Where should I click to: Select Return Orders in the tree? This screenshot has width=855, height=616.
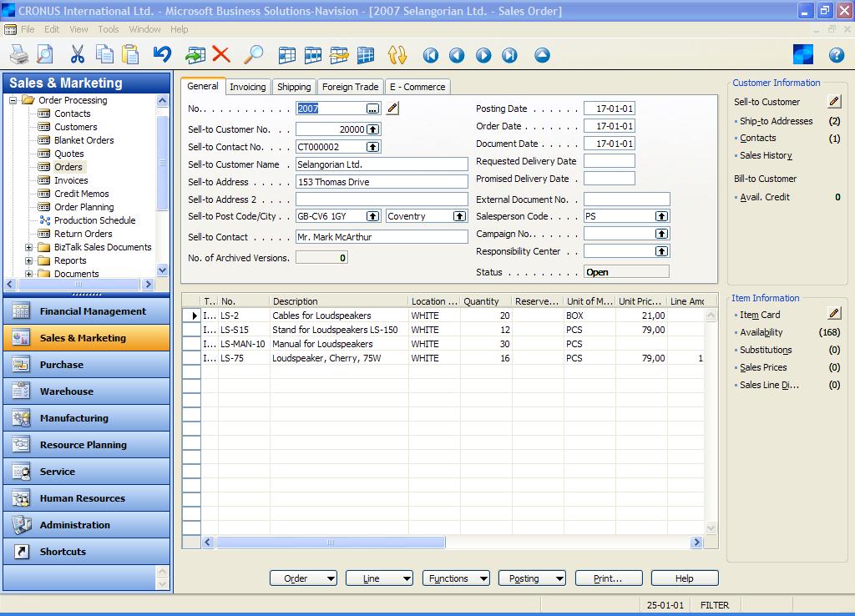tap(83, 234)
